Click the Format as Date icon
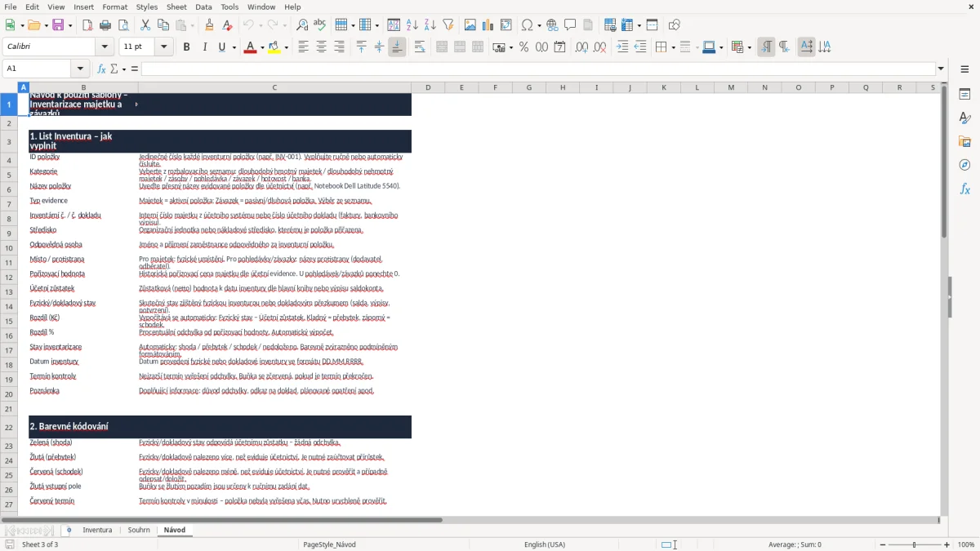Viewport: 980px width, 551px height. [559, 47]
